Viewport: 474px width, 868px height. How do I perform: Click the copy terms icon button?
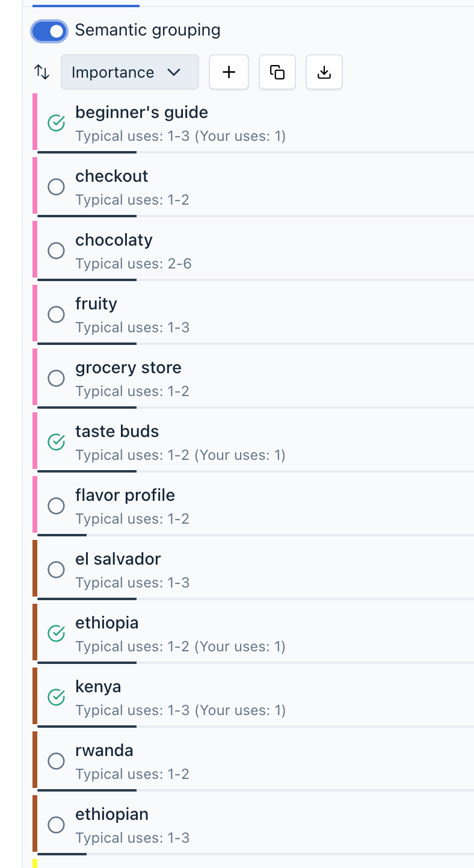pos(277,72)
